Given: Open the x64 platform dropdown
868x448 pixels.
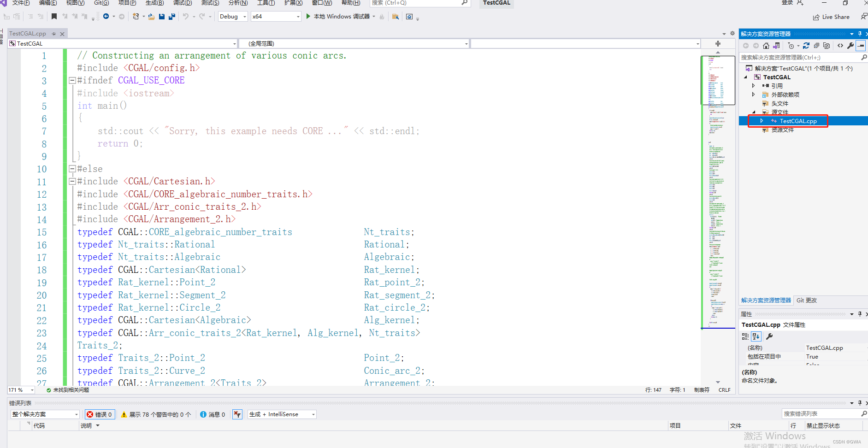Looking at the screenshot, I should (276, 17).
